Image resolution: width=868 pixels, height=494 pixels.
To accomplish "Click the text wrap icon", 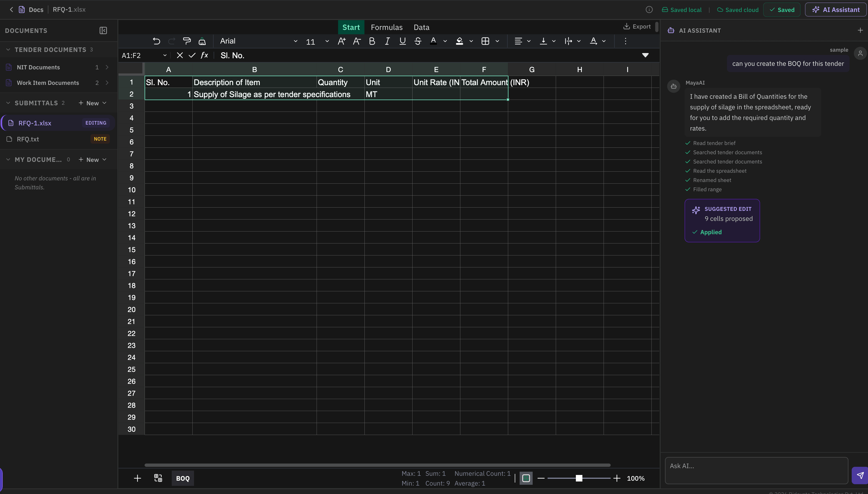I will tap(569, 41).
